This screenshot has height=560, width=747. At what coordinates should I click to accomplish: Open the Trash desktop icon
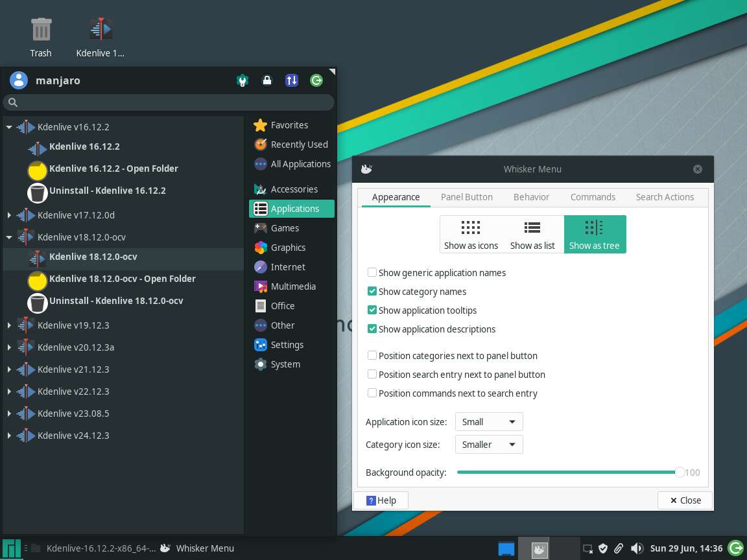point(41,36)
